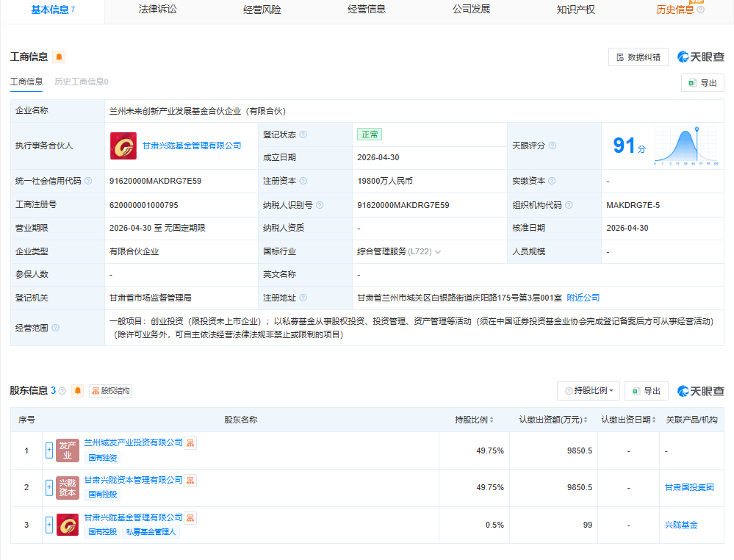Export shareholder list with 导出 button
This screenshot has width=734, height=560.
[x=646, y=391]
